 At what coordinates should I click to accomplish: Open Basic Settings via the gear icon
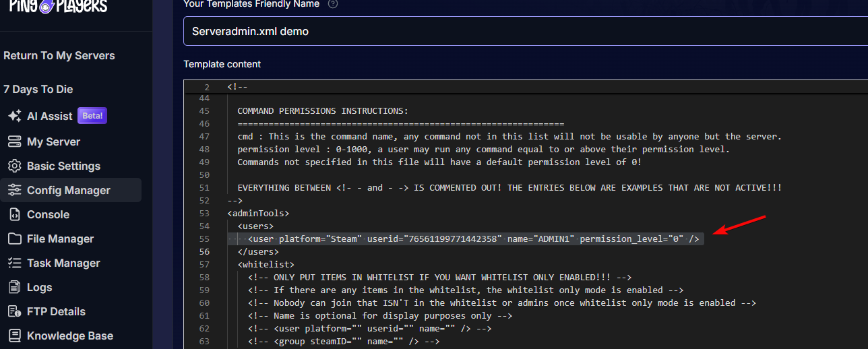pos(14,166)
